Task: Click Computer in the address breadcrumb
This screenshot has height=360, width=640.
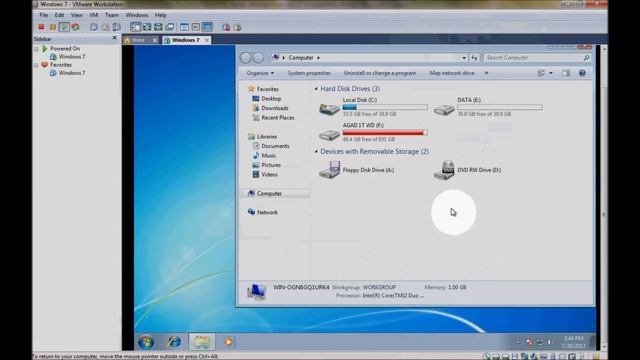Action: tap(301, 58)
